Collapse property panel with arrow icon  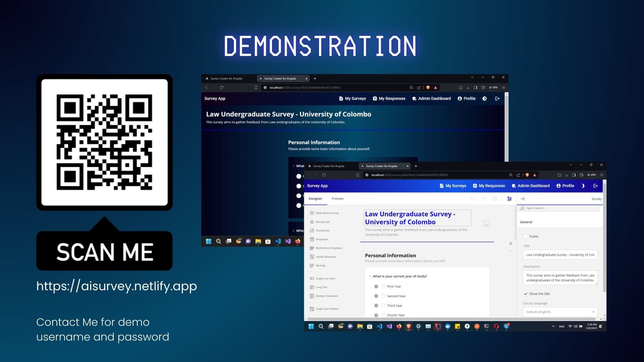(522, 199)
